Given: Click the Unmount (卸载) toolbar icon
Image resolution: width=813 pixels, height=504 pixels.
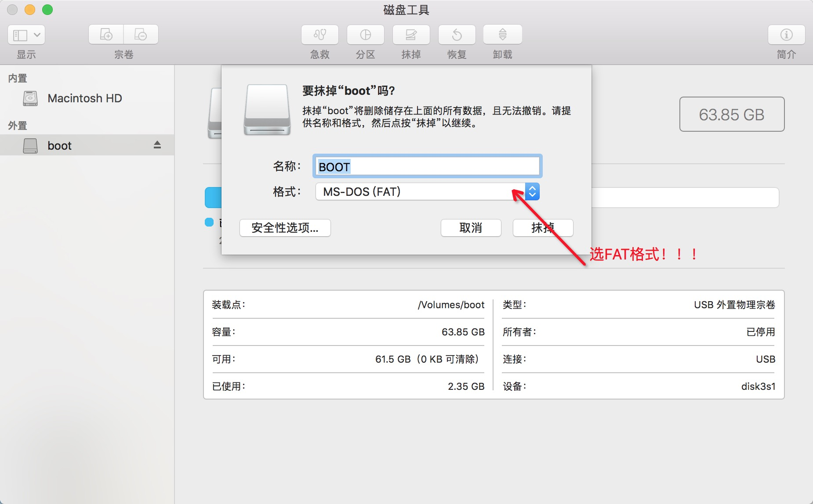Looking at the screenshot, I should [x=503, y=35].
